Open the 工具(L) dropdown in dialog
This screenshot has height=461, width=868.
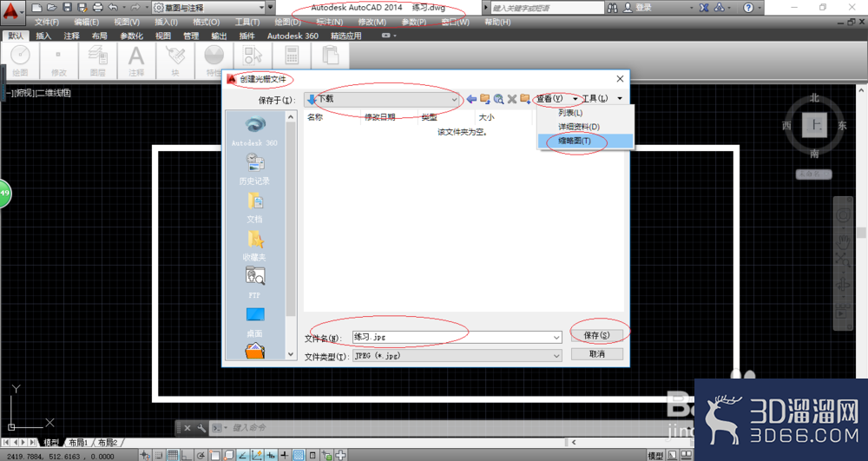602,98
